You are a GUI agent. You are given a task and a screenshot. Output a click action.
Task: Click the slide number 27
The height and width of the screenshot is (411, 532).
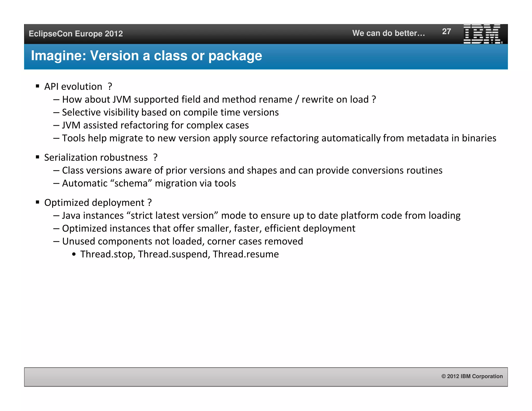(x=446, y=32)
